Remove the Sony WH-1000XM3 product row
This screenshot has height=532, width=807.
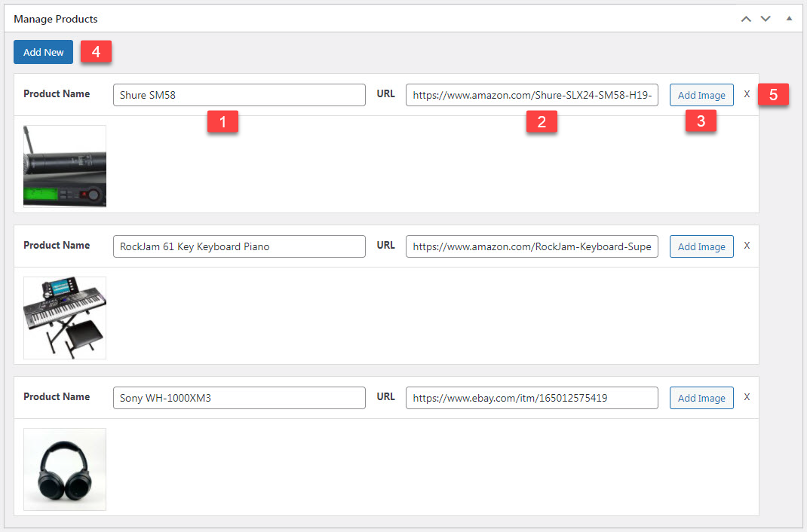click(747, 397)
